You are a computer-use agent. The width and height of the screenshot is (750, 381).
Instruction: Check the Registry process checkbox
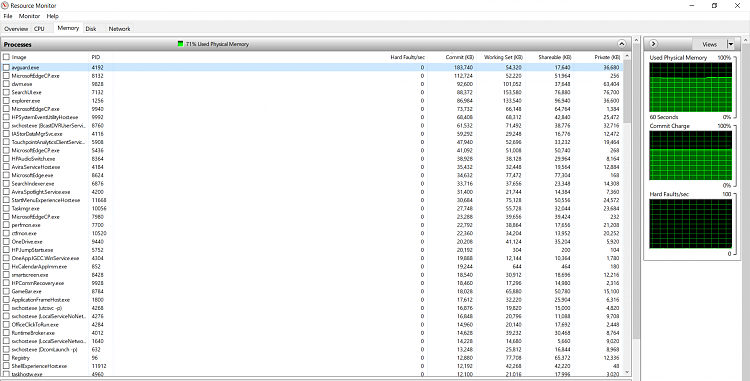tap(6, 358)
